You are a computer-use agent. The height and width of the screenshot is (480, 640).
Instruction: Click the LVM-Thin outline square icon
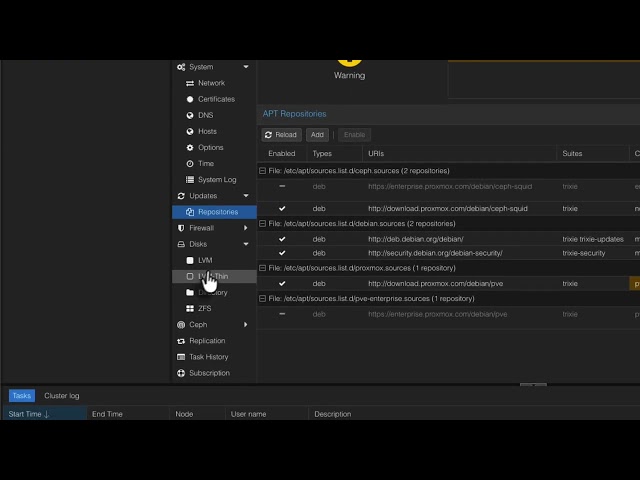(190, 276)
